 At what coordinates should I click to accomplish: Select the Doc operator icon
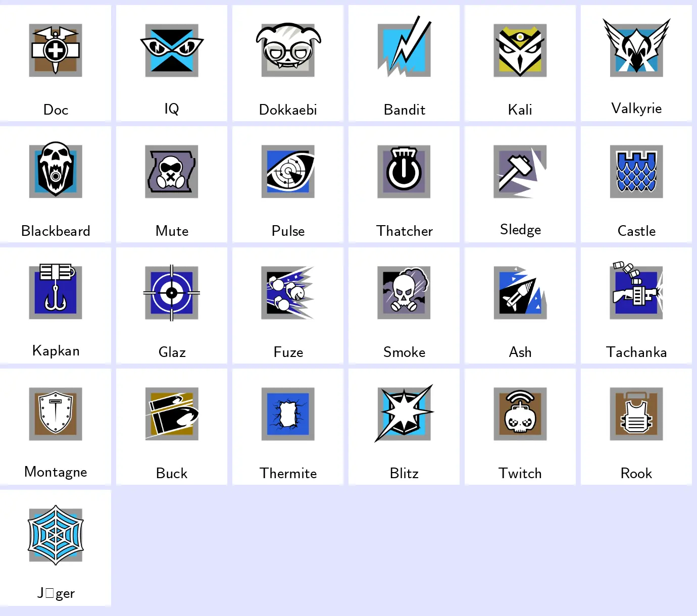56,50
